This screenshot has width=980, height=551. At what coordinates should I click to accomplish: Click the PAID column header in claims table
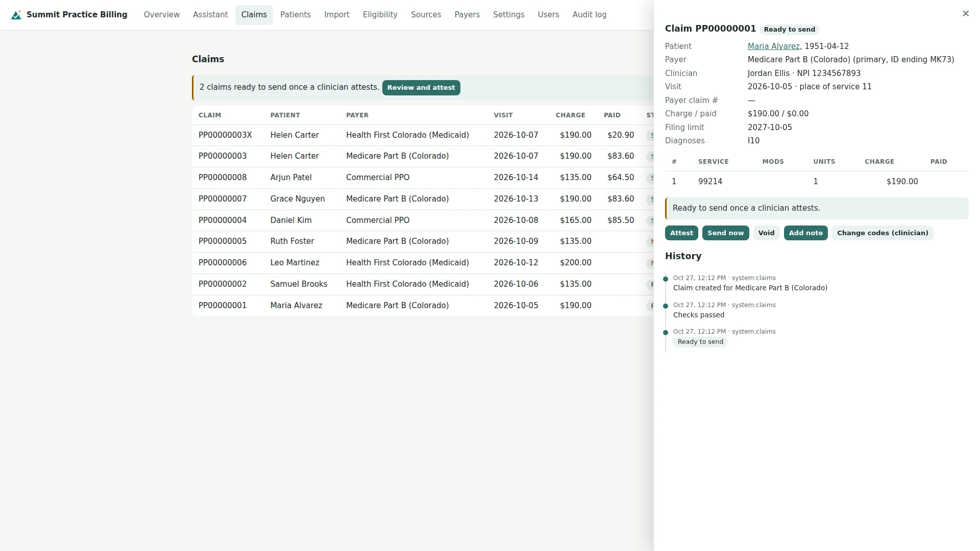coord(612,115)
